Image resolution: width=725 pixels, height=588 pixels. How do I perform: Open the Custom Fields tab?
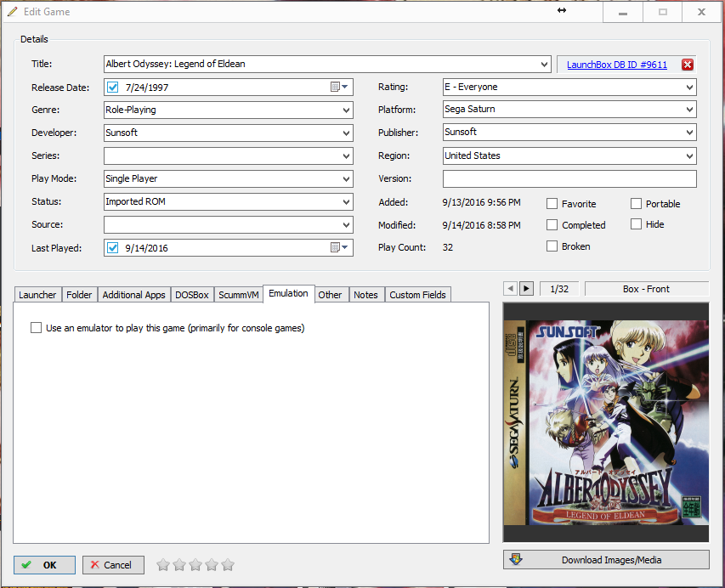tap(417, 295)
